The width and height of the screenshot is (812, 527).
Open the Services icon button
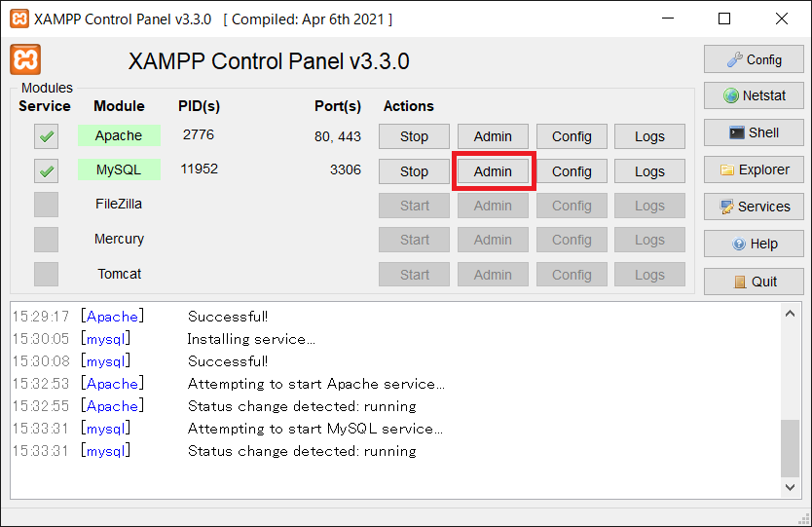click(x=754, y=207)
